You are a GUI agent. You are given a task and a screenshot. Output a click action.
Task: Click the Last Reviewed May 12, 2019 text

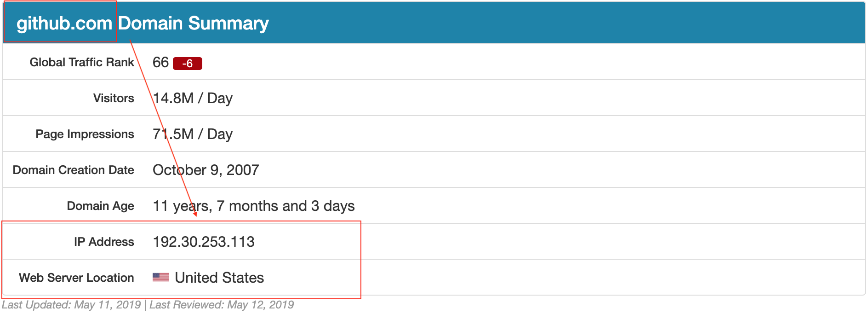(222, 305)
